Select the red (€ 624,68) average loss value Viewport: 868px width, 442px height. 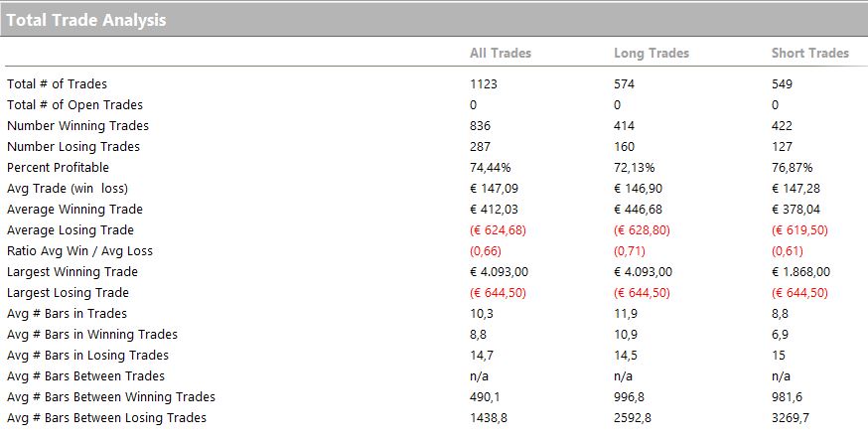pyautogui.click(x=498, y=229)
